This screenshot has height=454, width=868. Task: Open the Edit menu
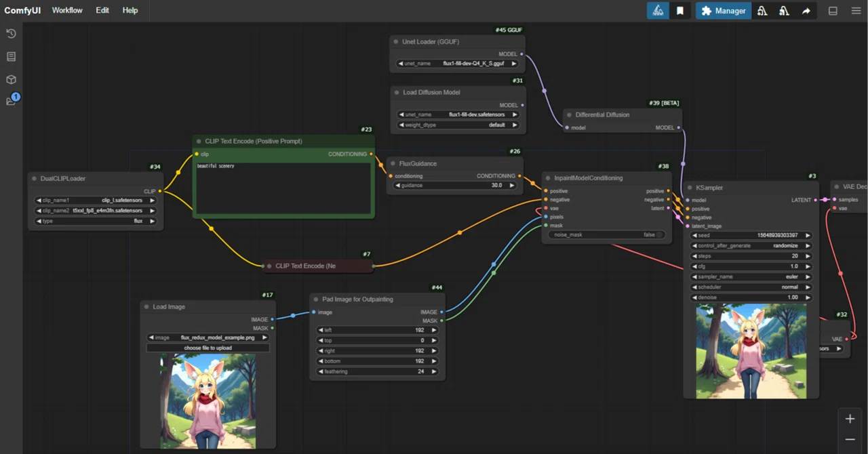pyautogui.click(x=102, y=10)
